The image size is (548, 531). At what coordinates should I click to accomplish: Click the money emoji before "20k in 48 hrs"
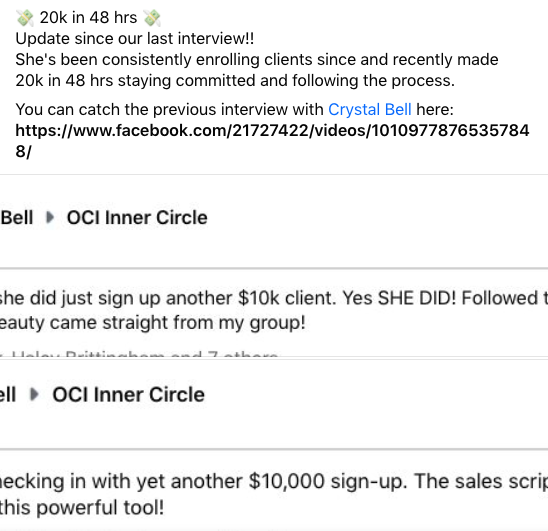(24, 18)
